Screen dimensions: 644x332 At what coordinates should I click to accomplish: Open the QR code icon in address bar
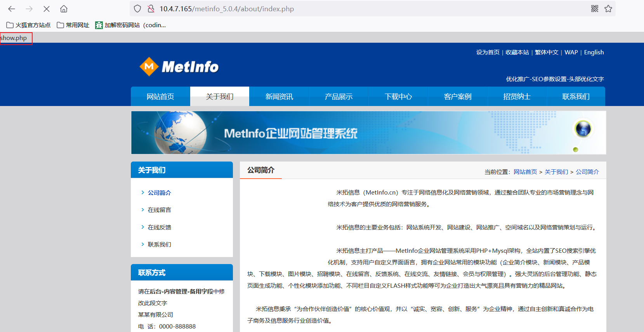coord(595,9)
